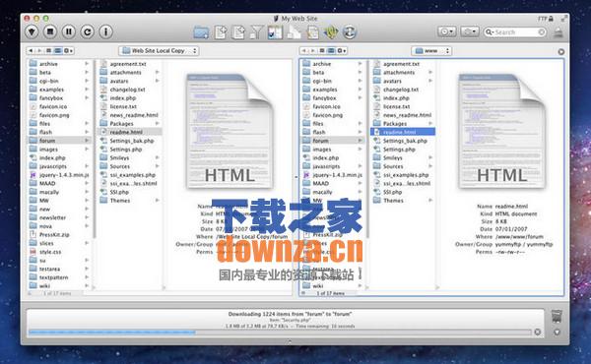Select the Smileys folder in the local pane
Viewport: 591px width, 364px height.
click(119, 157)
